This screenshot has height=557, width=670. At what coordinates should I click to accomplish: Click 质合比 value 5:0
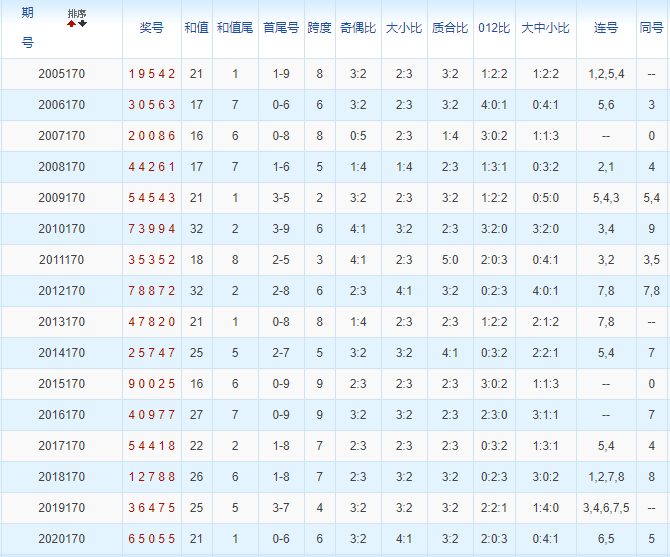click(x=450, y=260)
